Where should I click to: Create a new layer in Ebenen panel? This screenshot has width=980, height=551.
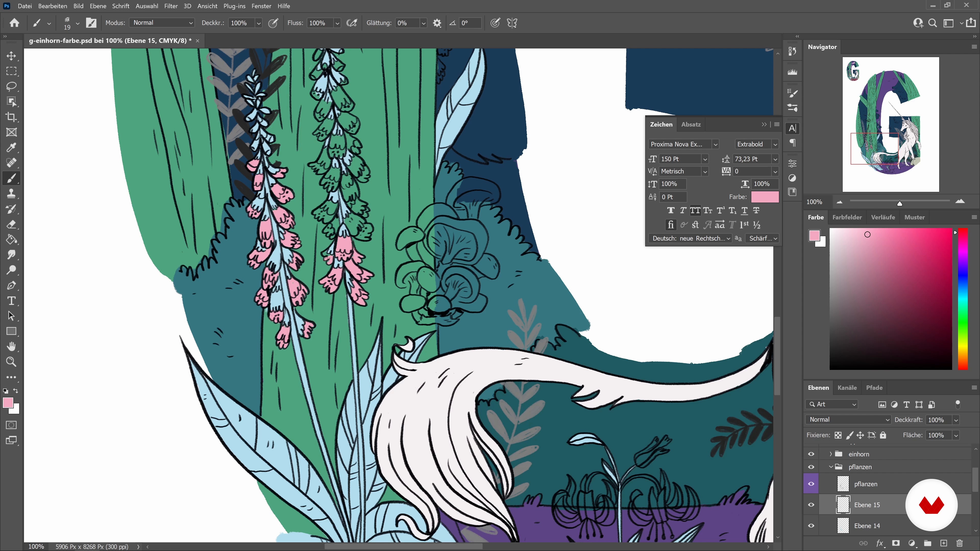pos(944,543)
